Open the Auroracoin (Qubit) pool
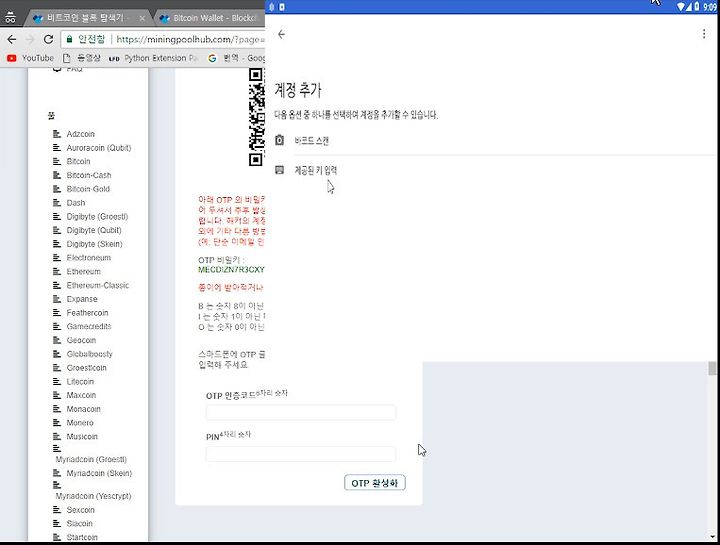720x545 pixels. click(x=99, y=148)
